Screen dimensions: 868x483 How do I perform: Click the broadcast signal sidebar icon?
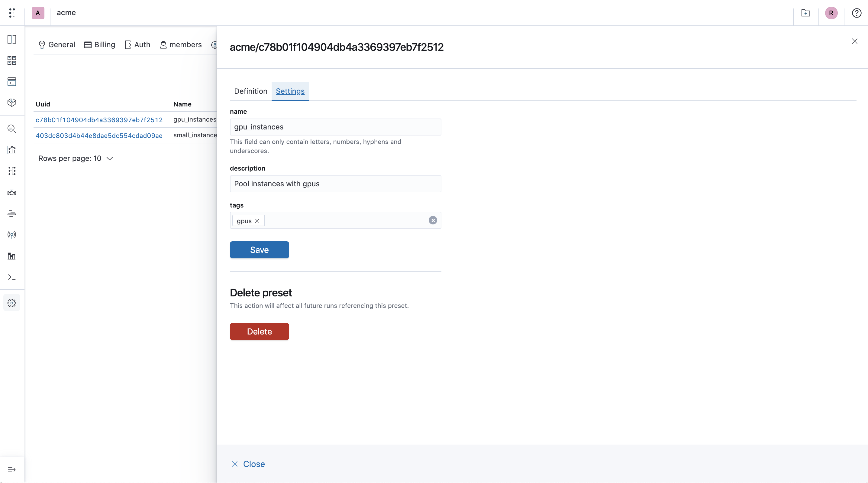coord(12,235)
